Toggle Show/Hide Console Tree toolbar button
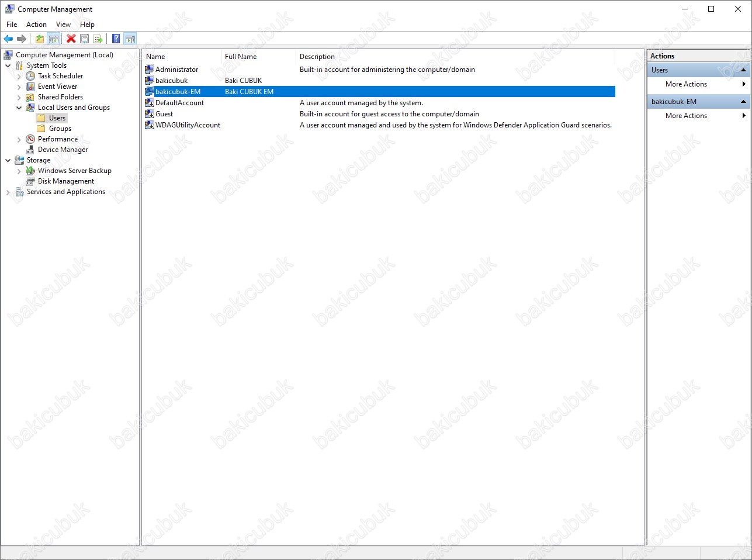 [x=53, y=39]
